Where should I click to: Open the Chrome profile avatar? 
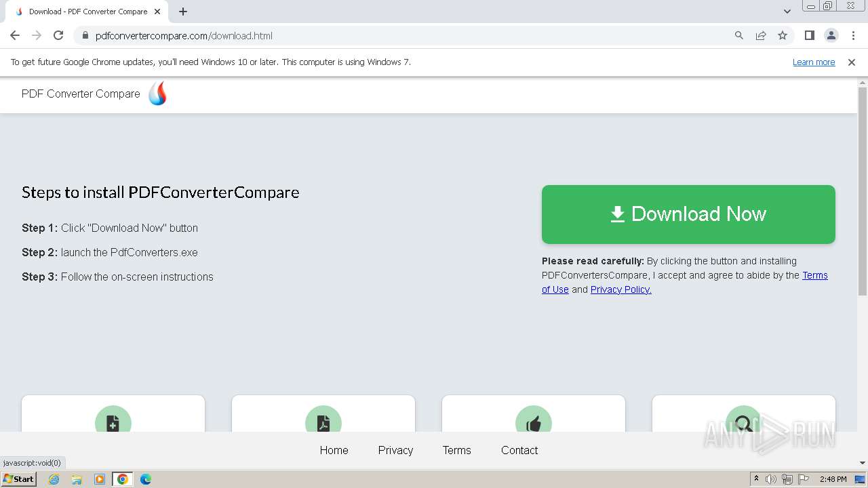(x=831, y=35)
